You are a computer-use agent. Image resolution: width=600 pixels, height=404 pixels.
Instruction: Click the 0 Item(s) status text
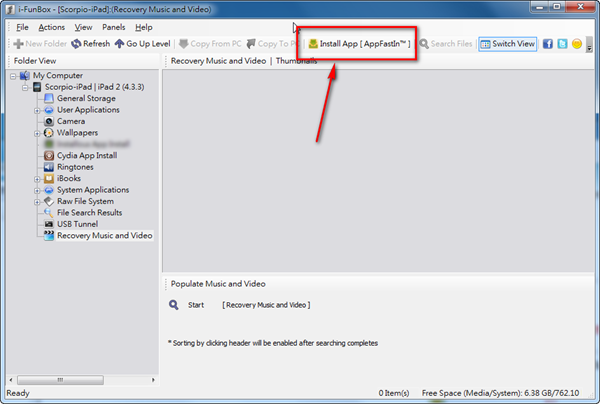(x=394, y=393)
